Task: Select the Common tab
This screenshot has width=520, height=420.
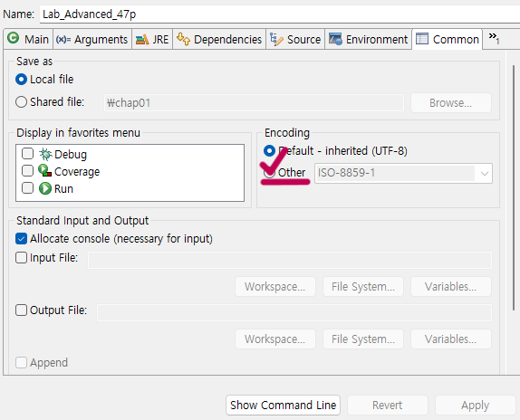Action: (447, 39)
